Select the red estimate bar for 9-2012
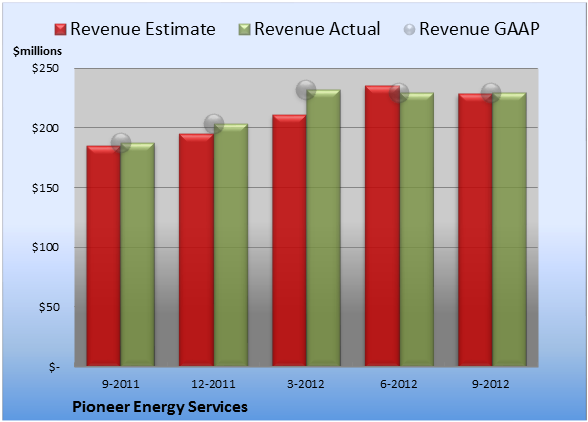 [x=475, y=230]
